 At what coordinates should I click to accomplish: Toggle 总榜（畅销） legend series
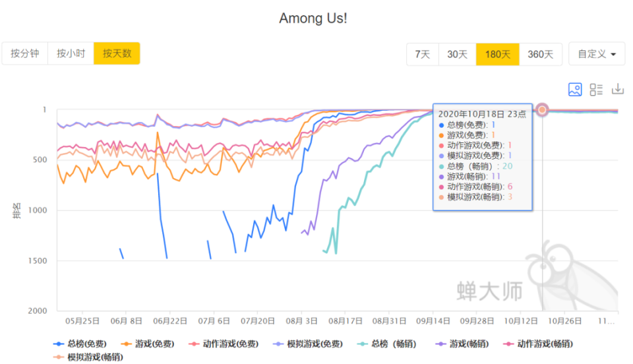point(387,344)
